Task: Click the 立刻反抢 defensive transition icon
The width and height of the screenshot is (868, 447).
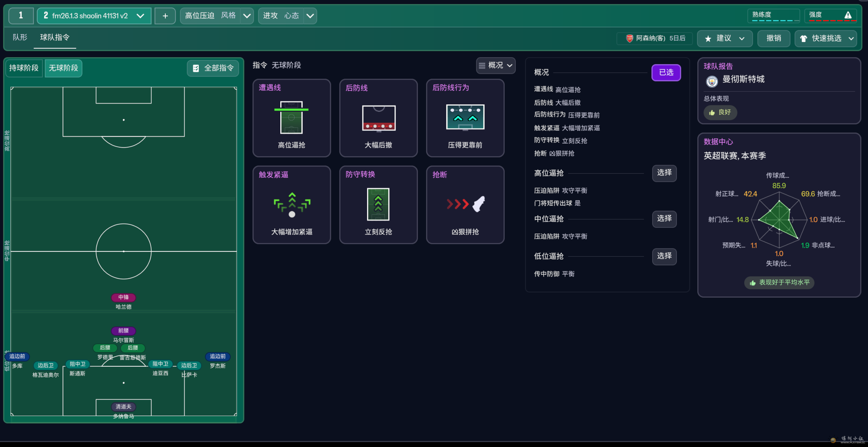Action: pos(378,204)
